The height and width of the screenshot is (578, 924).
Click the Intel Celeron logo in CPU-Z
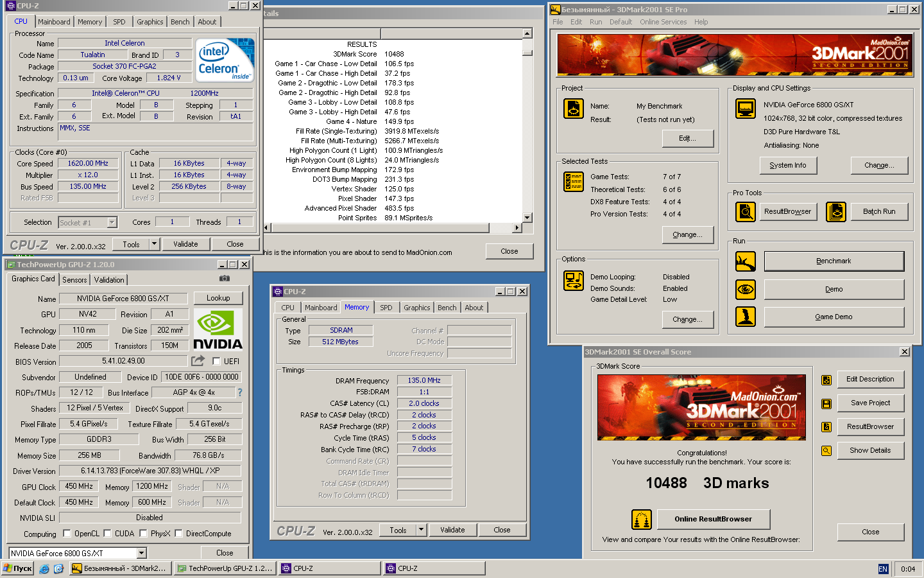coord(225,60)
